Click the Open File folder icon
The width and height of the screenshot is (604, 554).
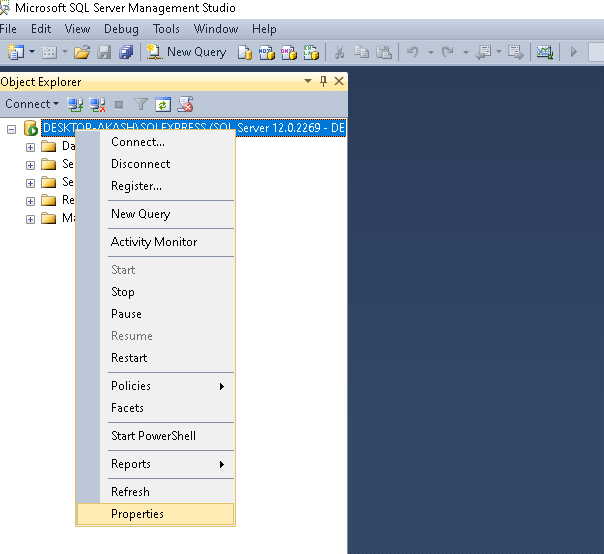82,52
